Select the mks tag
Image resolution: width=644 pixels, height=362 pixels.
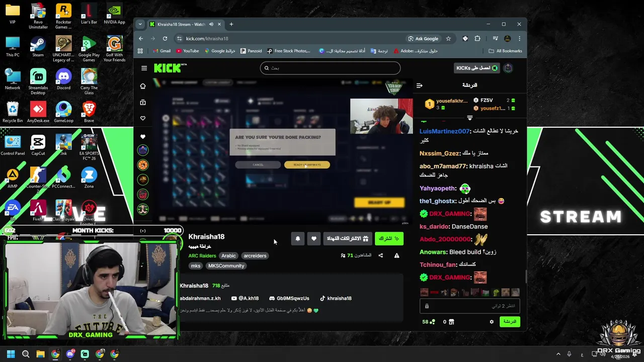(x=196, y=265)
